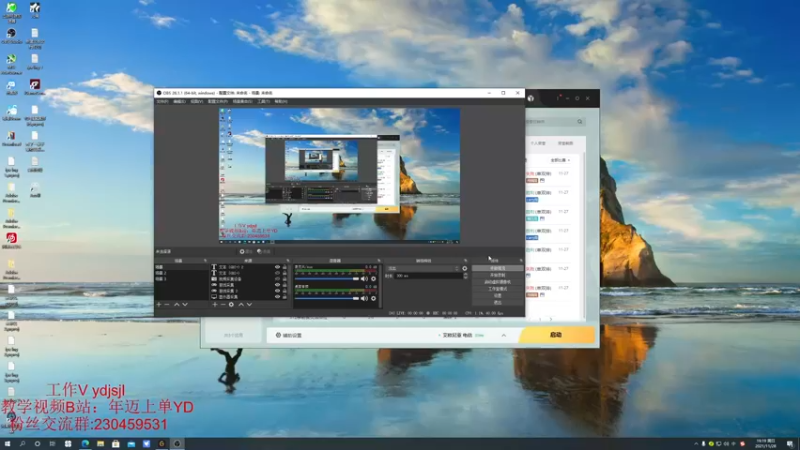The height and width of the screenshot is (450, 800).
Task: Open File Explorer from the taskbar
Action: click(101, 444)
